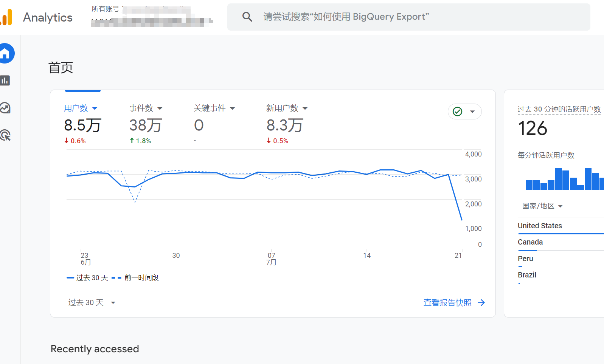The width and height of the screenshot is (604, 364).
Task: Click the search magnifier icon
Action: [x=247, y=17]
